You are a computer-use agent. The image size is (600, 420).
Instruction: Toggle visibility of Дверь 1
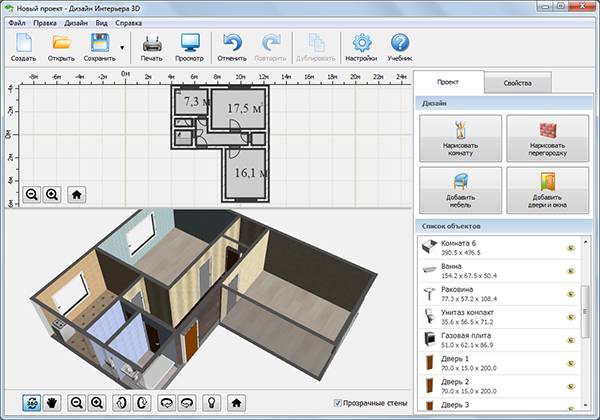coord(571,363)
